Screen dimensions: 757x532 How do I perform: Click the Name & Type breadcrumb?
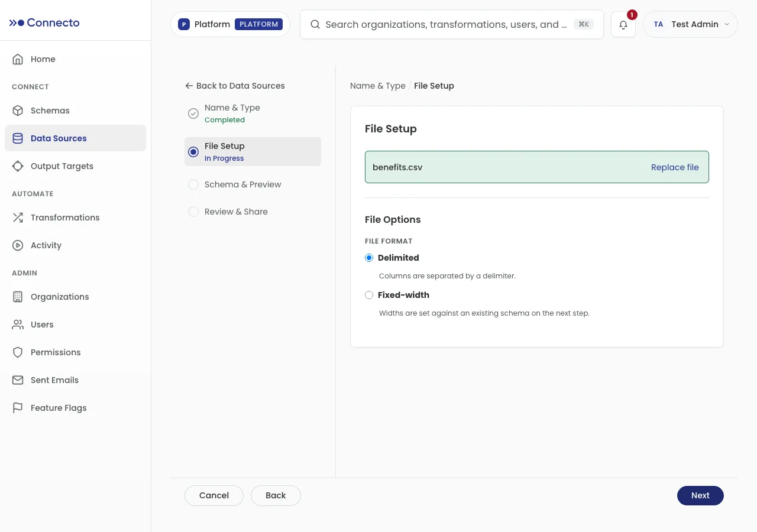(x=378, y=86)
